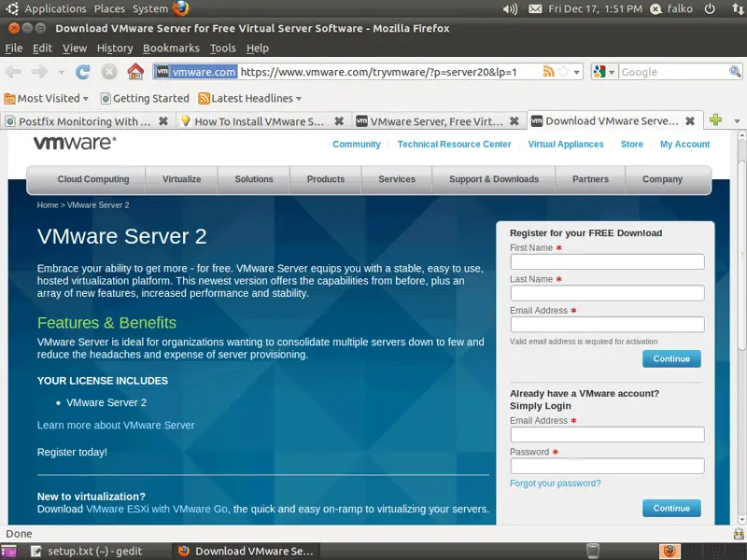Close the VMware Server, Free Virt tab
This screenshot has width=747, height=560.
(514, 121)
